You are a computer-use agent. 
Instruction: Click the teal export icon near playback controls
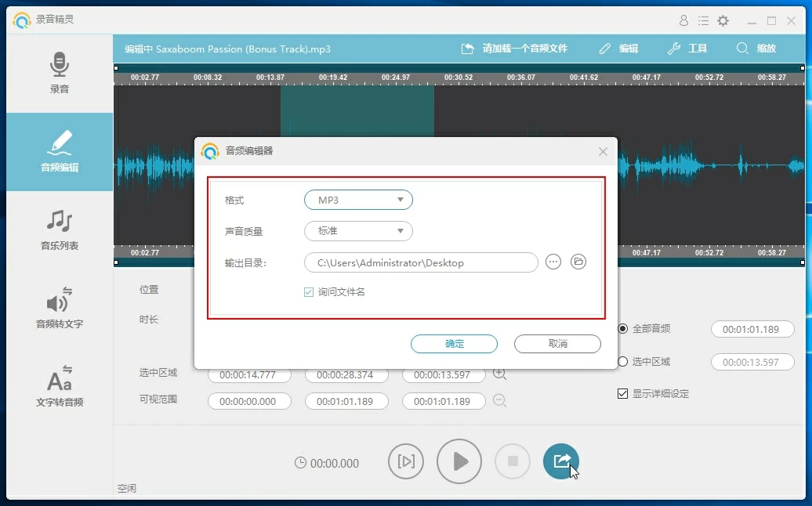561,462
